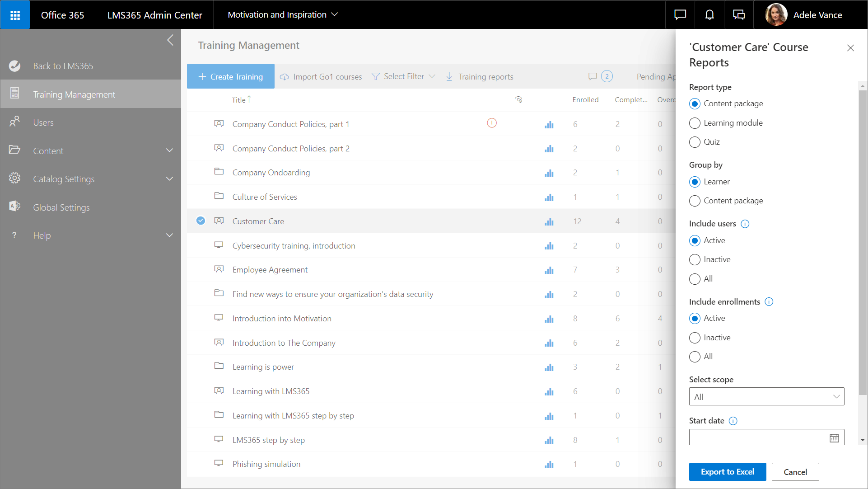Open the Start date calendar picker icon
This screenshot has width=868, height=489.
(834, 438)
